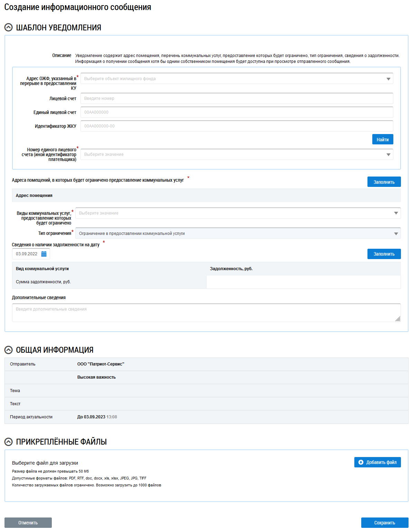Collapse the ОБЩАЯ ИНФОРМАЦИЯ section chevron

click(9, 350)
